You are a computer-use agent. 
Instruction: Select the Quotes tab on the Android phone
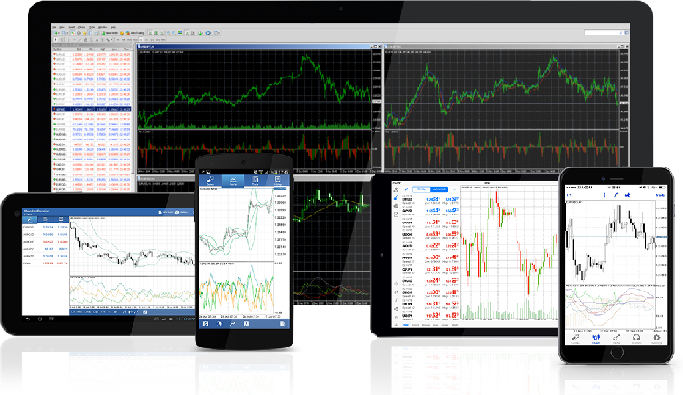[210, 181]
